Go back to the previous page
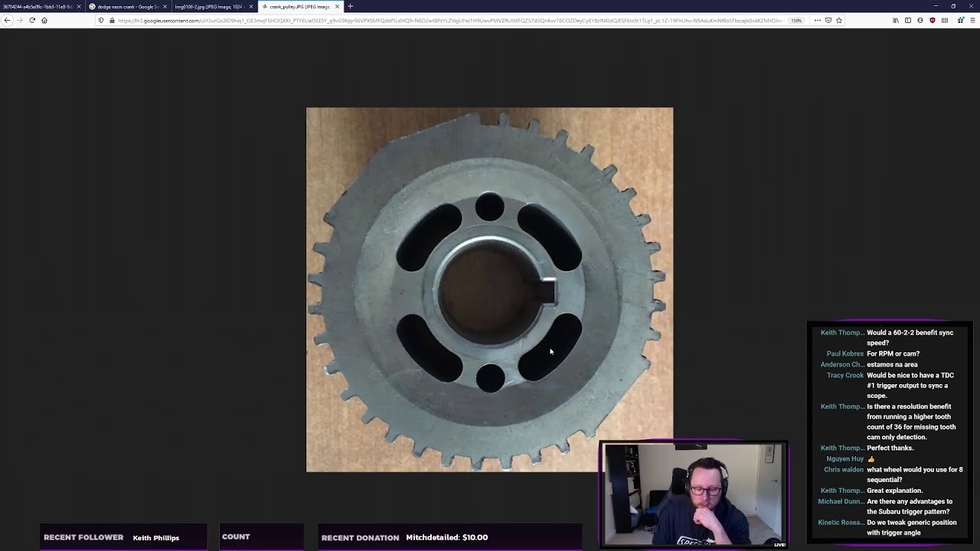The image size is (980, 551). 7,21
